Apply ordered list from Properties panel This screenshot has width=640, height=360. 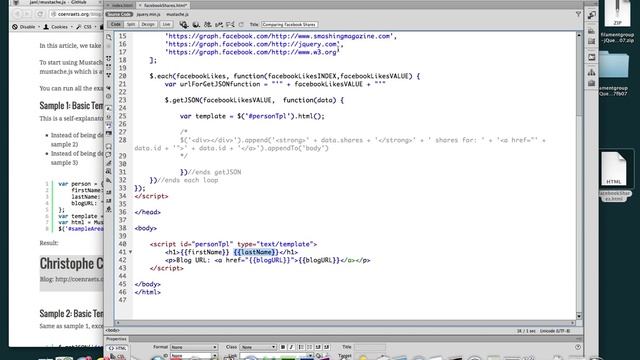click(x=309, y=347)
